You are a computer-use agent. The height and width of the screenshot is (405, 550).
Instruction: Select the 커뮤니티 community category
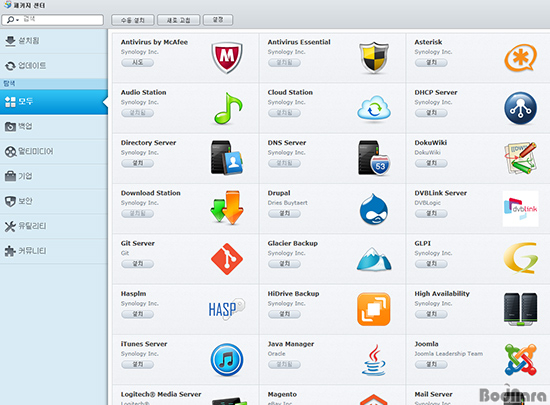[54, 251]
